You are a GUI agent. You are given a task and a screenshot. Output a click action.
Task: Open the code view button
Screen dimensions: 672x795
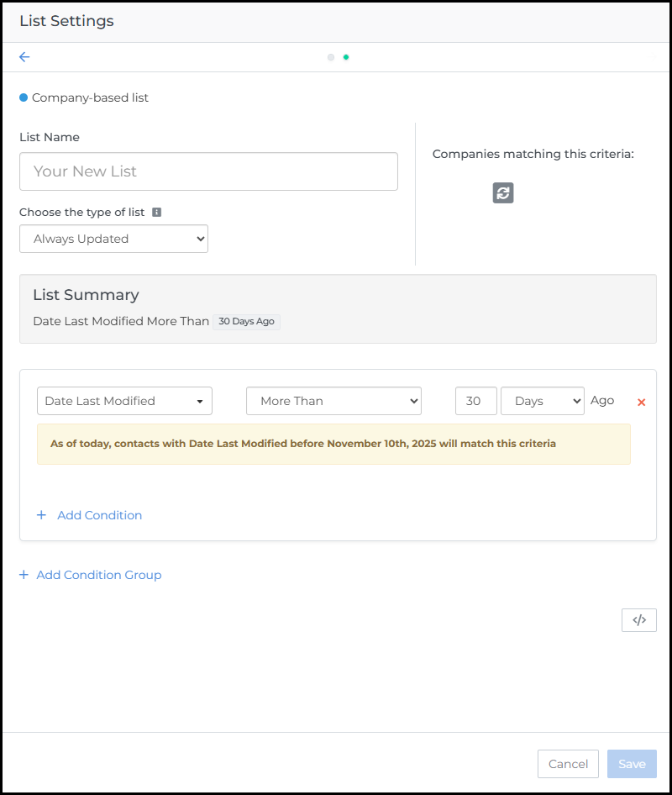click(639, 620)
